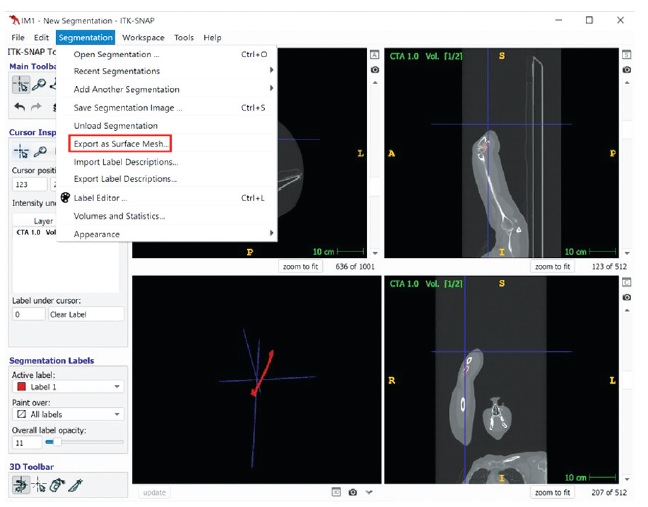Select the zoom magnifier tool in Main Toolbar
The height and width of the screenshot is (507, 648).
coord(39,86)
